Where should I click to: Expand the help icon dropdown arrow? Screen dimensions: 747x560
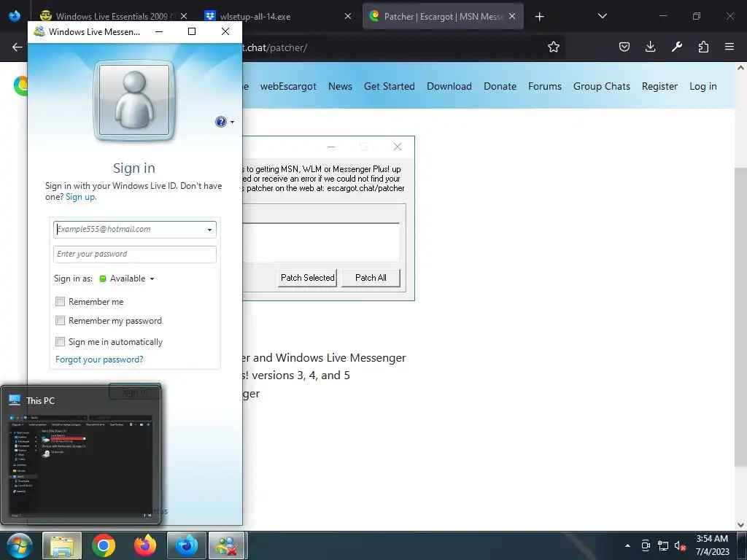[232, 122]
